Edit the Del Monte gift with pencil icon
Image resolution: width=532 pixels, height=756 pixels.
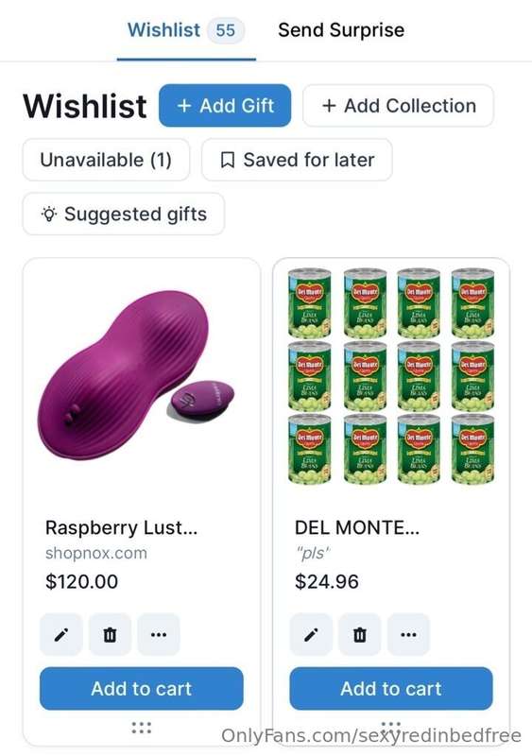(311, 634)
